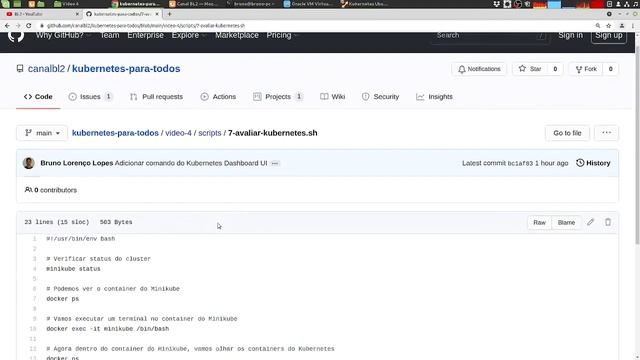Switch to the Actions tab
640x360 pixels.
click(218, 97)
